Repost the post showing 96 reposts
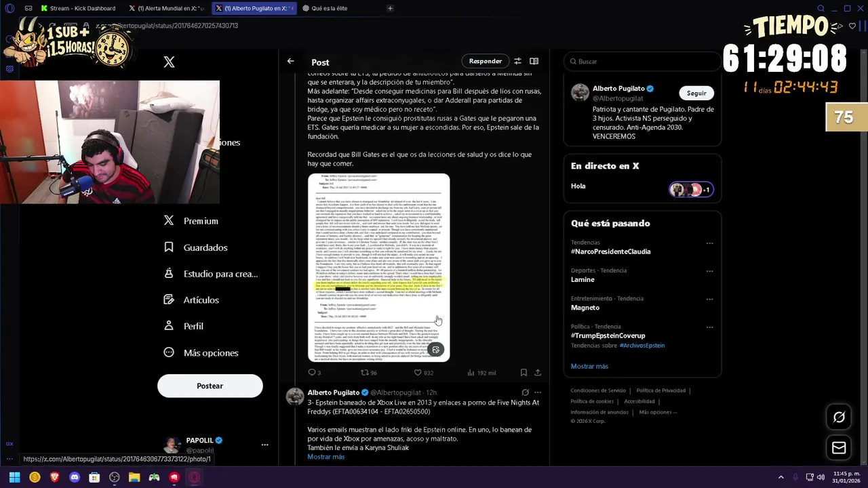Image resolution: width=868 pixels, height=488 pixels. tap(368, 372)
